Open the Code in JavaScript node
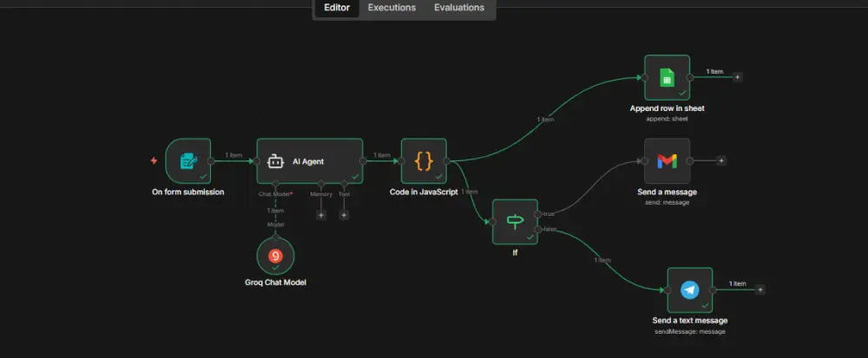 coord(424,160)
